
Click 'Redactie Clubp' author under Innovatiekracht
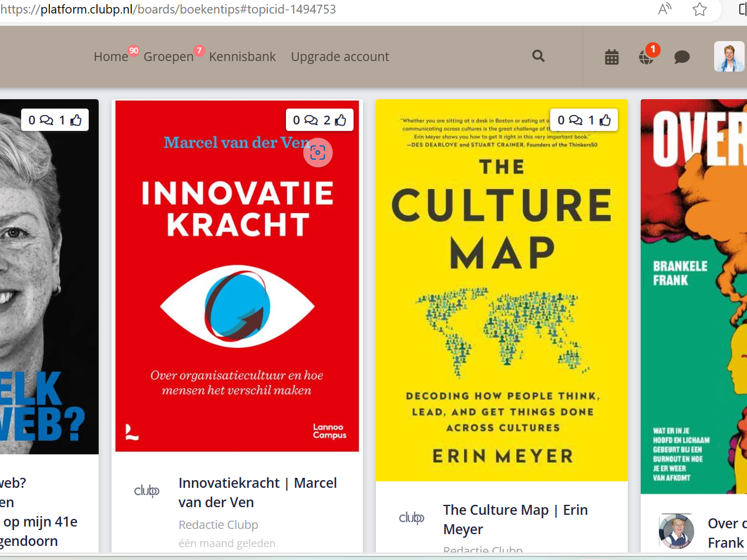[x=218, y=525]
